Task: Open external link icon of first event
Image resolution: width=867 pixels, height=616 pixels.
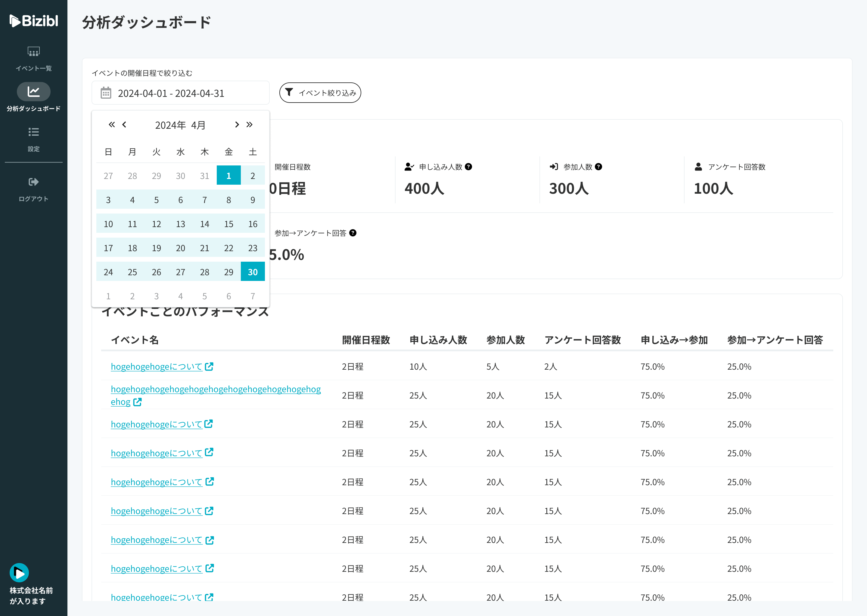Action: pyautogui.click(x=209, y=366)
